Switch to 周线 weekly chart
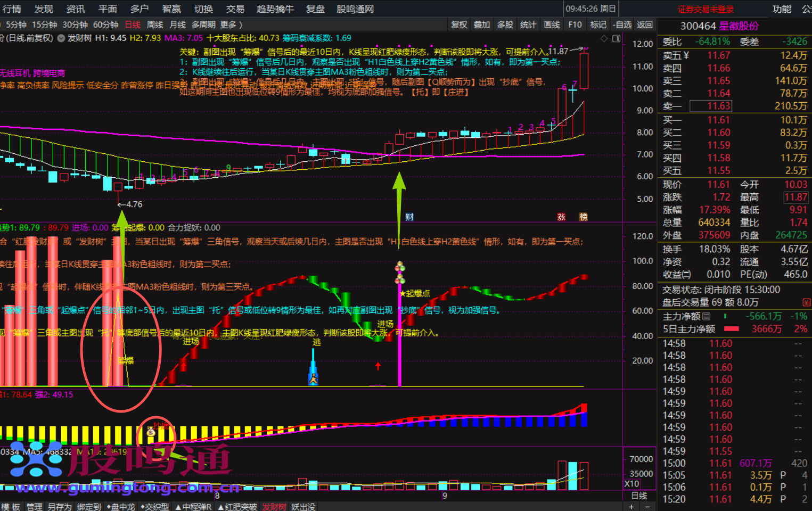Screen dimensions: 812x511 point(155,24)
